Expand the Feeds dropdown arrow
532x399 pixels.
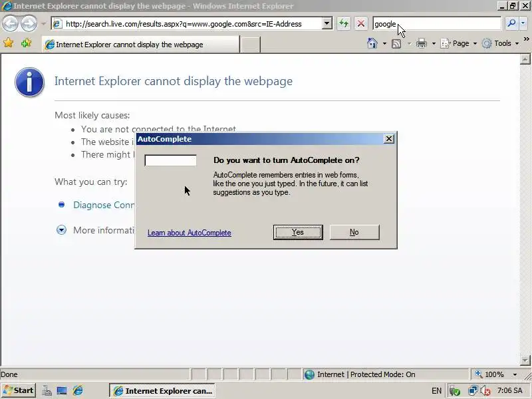(x=409, y=43)
